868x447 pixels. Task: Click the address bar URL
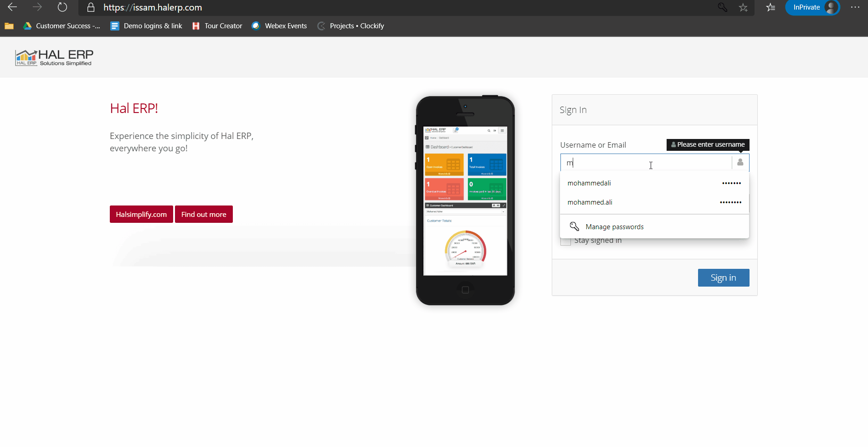pyautogui.click(x=153, y=7)
